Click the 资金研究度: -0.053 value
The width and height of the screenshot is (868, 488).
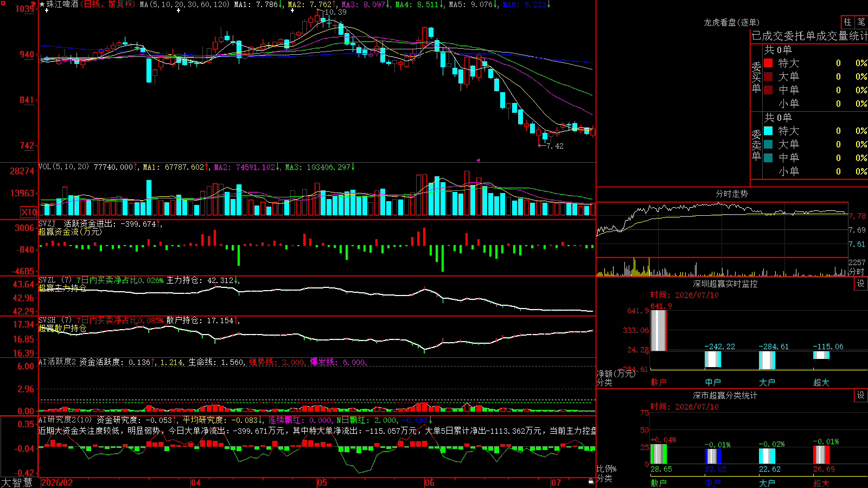(137, 420)
